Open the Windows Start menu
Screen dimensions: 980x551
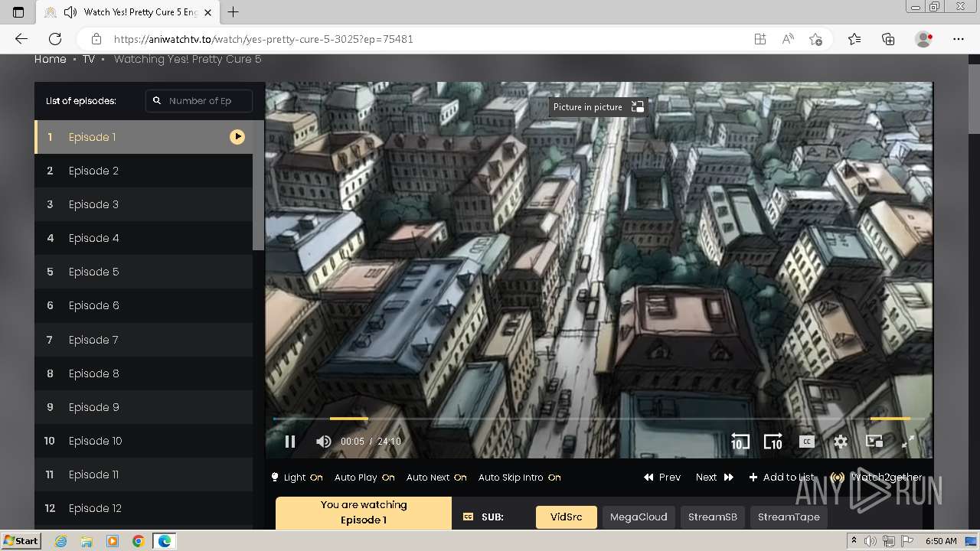click(21, 541)
